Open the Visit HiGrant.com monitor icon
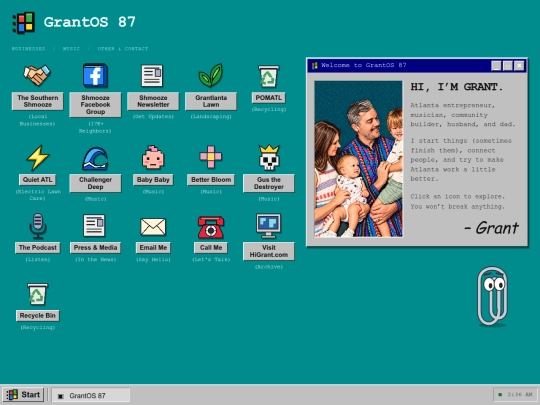This screenshot has width=540, height=405. pyautogui.click(x=269, y=226)
